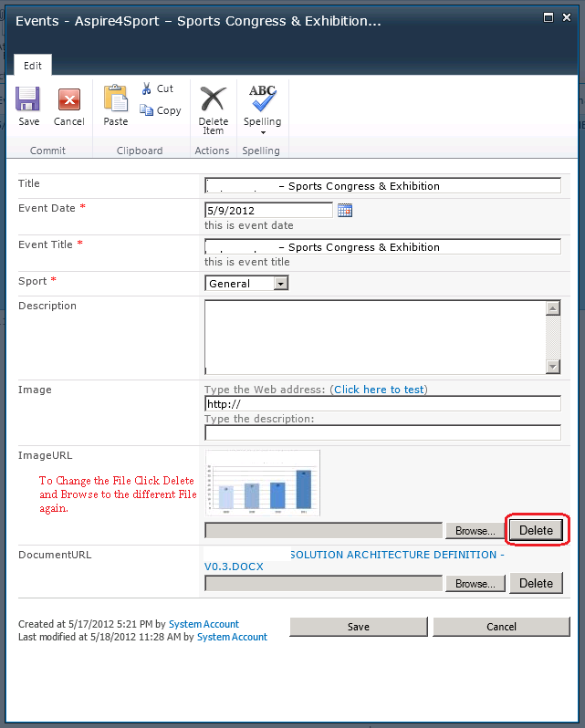Click inside the Title text field
Viewport: 585px width, 728px height.
tap(382, 186)
